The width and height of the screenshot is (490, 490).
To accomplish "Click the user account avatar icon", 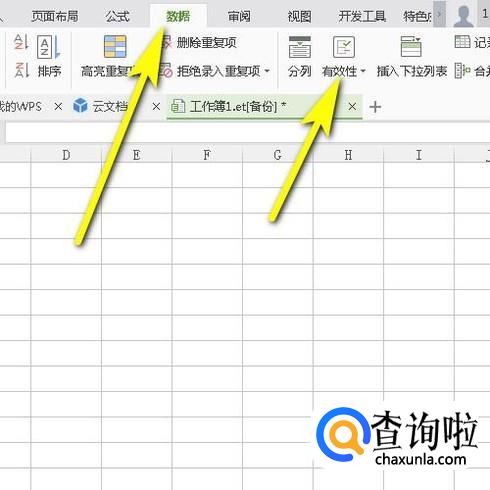I will click(x=464, y=15).
